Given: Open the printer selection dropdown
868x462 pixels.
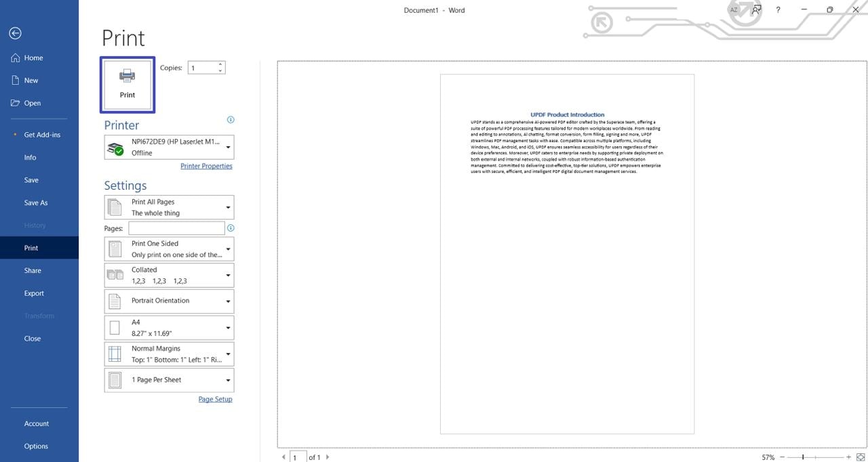Looking at the screenshot, I should (x=169, y=147).
